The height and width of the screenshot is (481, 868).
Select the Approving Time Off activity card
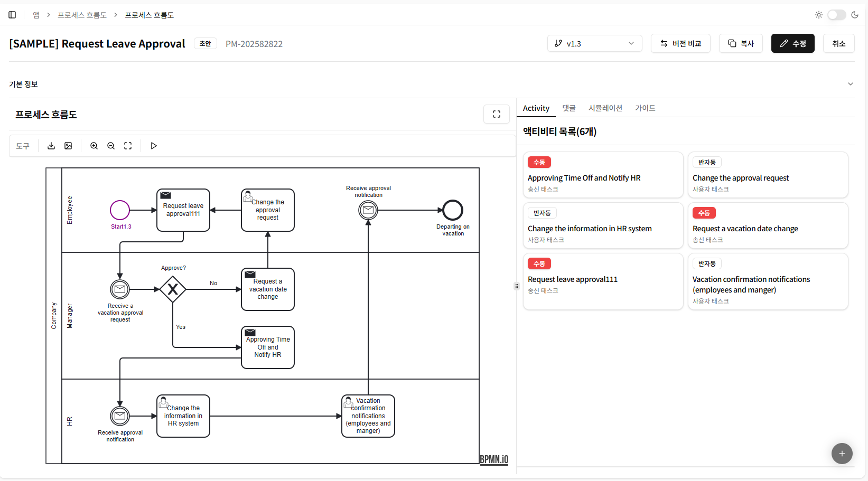603,175
